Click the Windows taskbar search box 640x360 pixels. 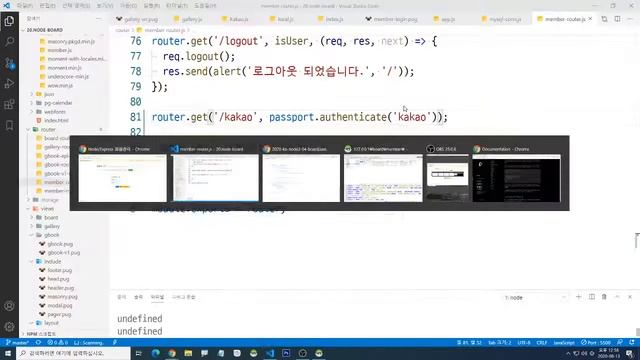pos(73,353)
